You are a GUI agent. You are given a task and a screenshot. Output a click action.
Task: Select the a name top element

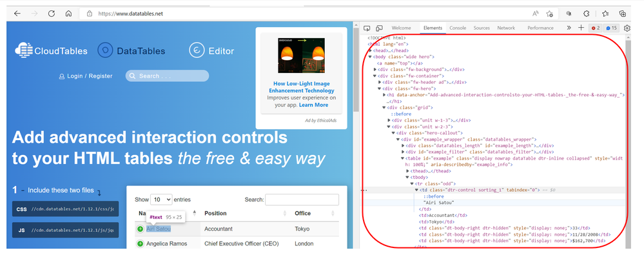pyautogui.click(x=400, y=63)
